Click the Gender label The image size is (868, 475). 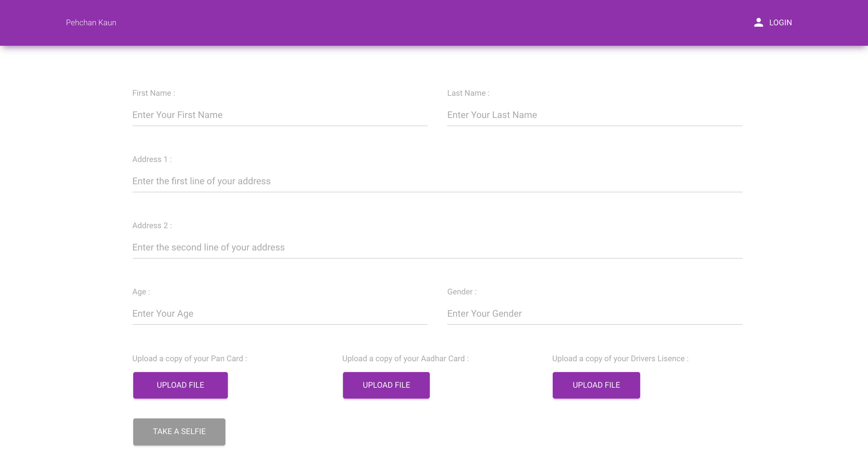tap(462, 292)
